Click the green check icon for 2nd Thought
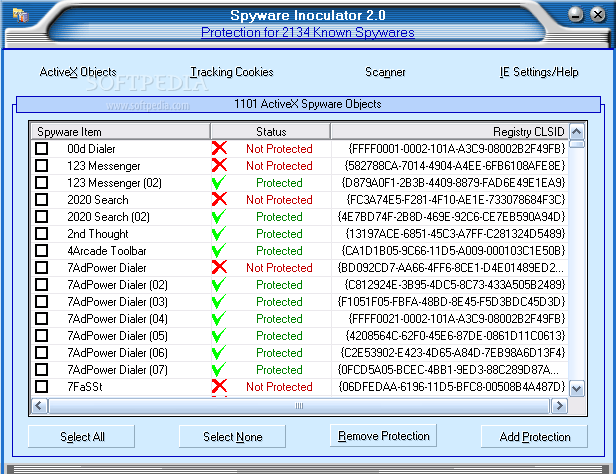The width and height of the screenshot is (616, 474). tap(219, 233)
